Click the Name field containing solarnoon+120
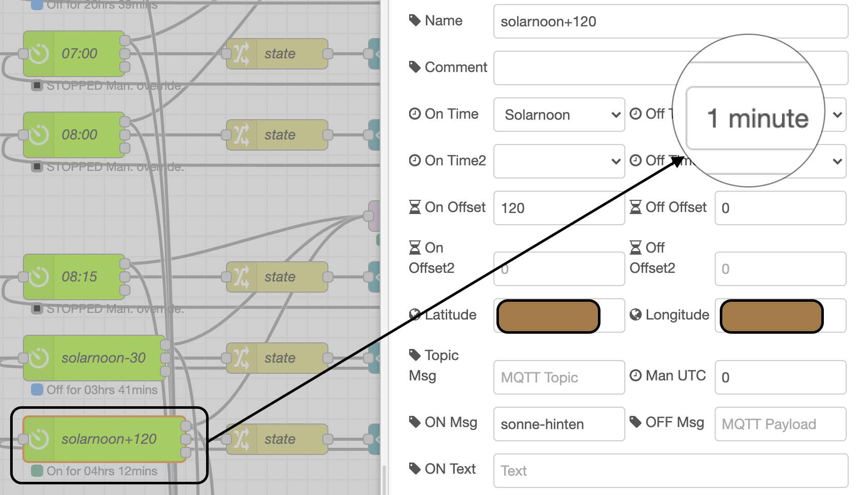Screen dimensions: 868x495 [670, 21]
